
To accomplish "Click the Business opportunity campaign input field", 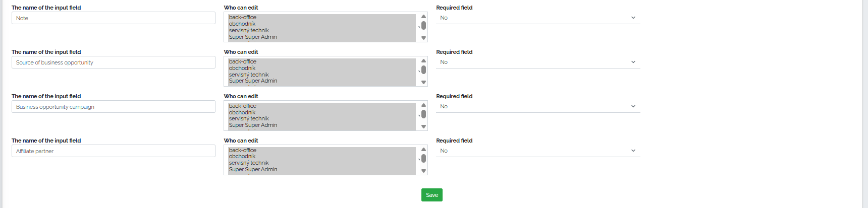I will click(x=114, y=107).
